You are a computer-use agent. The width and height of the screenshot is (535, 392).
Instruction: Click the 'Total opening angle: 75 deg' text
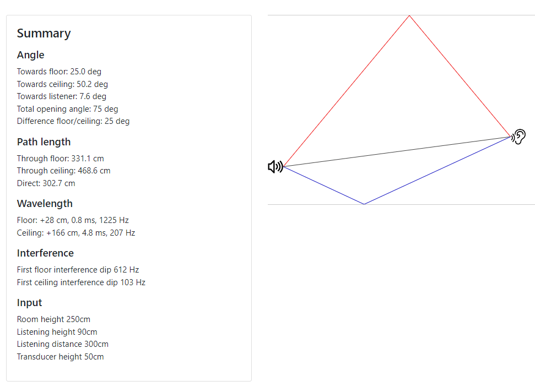pos(68,109)
